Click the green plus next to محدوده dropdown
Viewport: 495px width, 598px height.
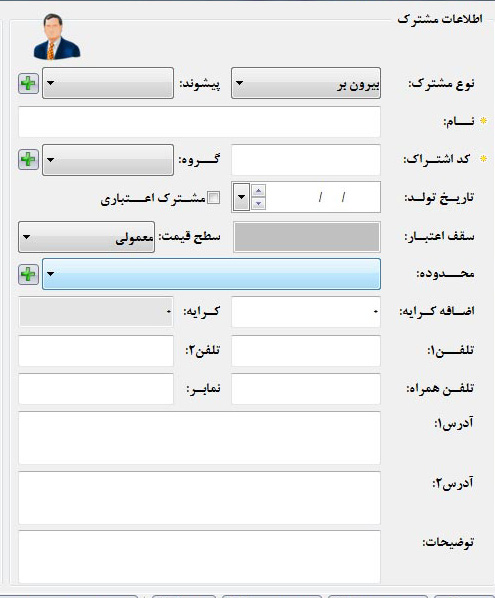(29, 274)
